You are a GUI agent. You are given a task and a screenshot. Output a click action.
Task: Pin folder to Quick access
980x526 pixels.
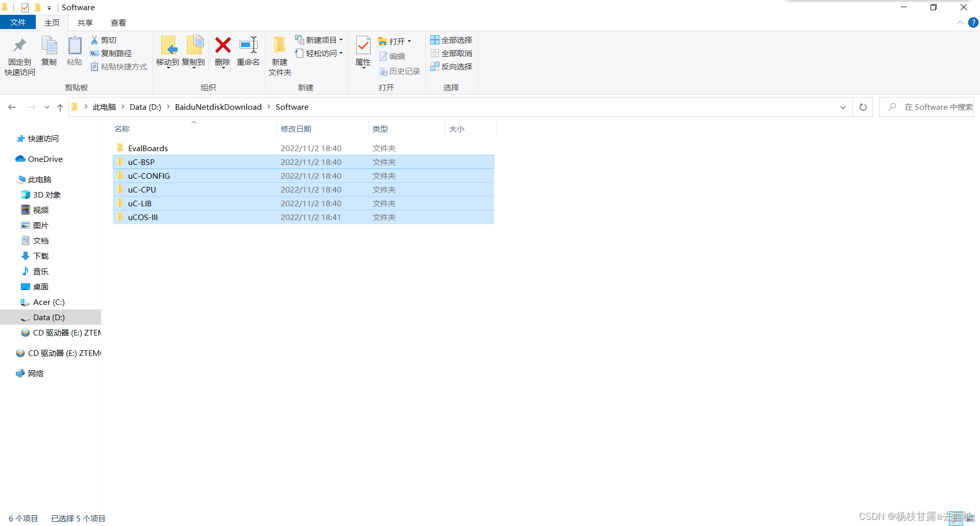(x=20, y=56)
